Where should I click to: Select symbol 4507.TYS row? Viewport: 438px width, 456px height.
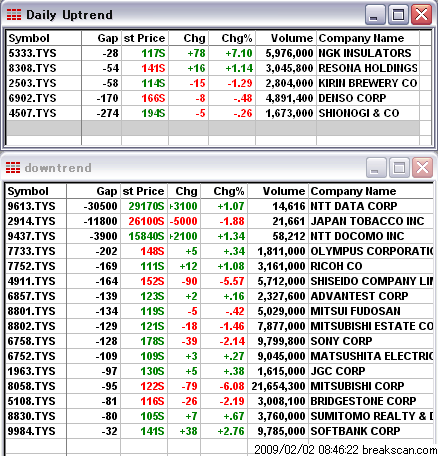(32, 113)
